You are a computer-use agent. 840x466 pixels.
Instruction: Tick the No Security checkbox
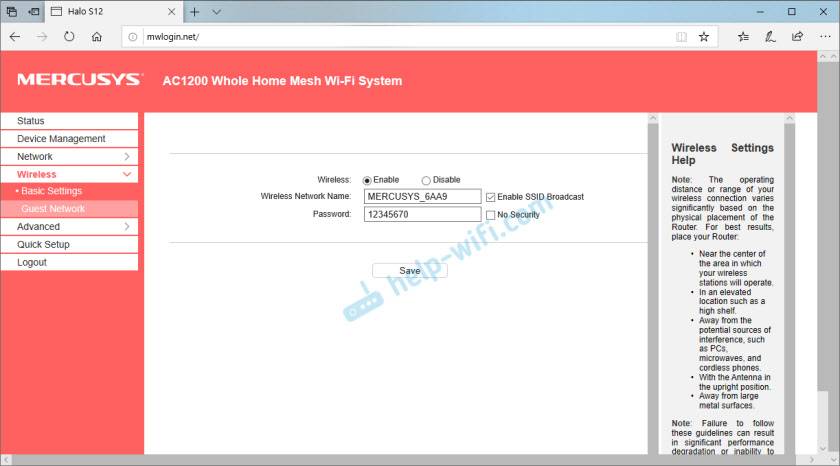point(490,215)
